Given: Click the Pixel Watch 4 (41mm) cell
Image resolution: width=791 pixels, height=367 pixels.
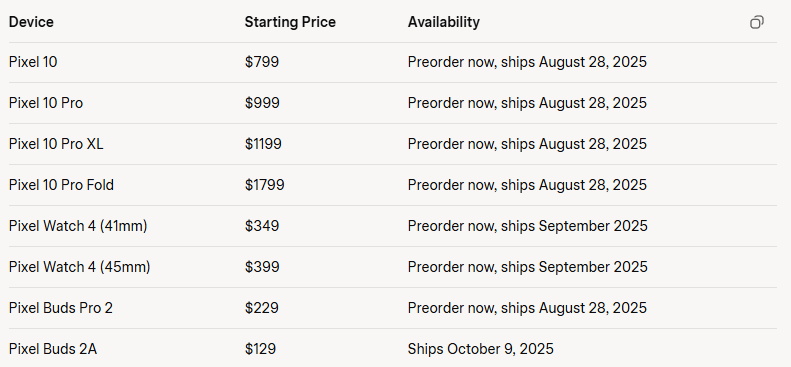Looking at the screenshot, I should pos(78,226).
